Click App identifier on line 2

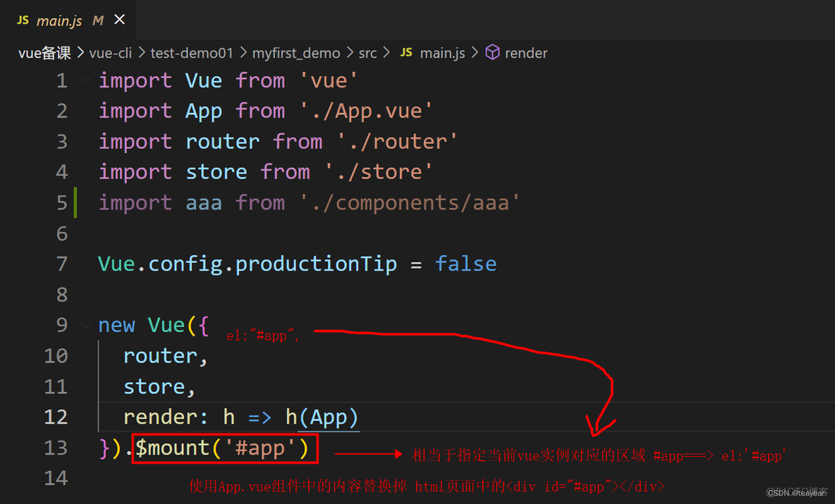pos(203,111)
